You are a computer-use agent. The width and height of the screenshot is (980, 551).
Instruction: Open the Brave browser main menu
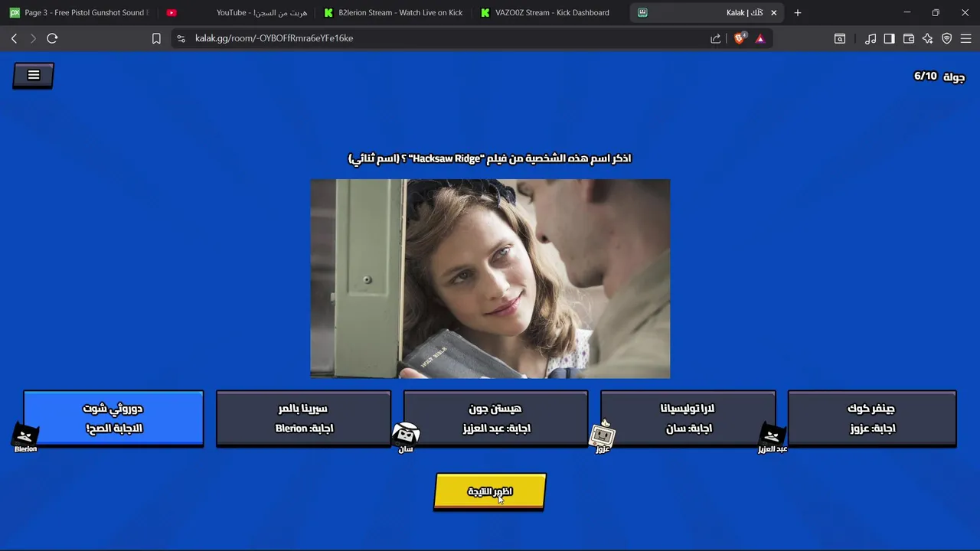click(965, 38)
